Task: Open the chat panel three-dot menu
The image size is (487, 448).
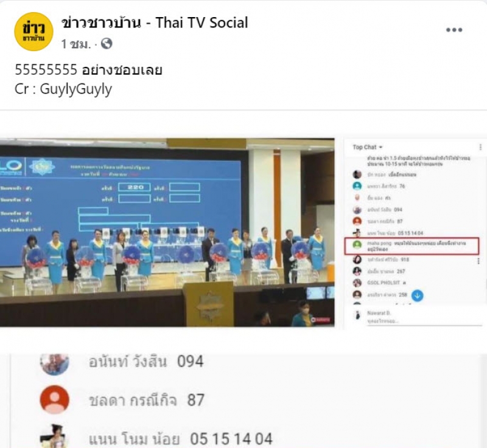Action: [x=480, y=147]
